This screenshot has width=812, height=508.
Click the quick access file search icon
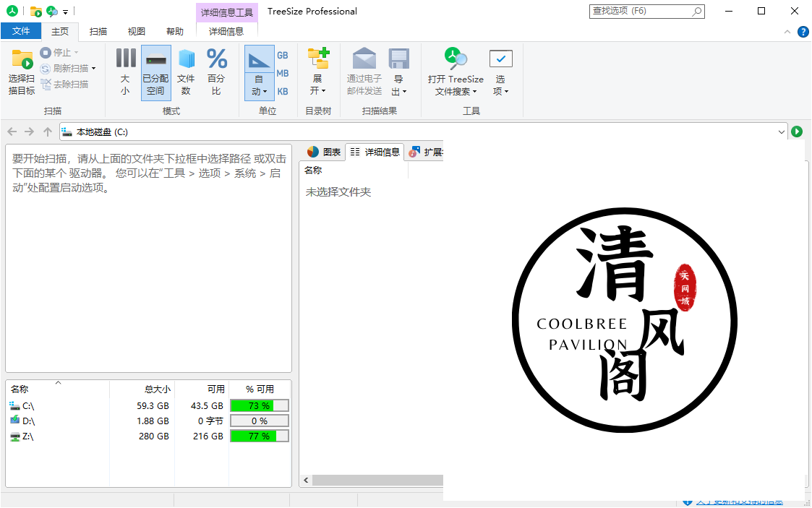click(52, 12)
